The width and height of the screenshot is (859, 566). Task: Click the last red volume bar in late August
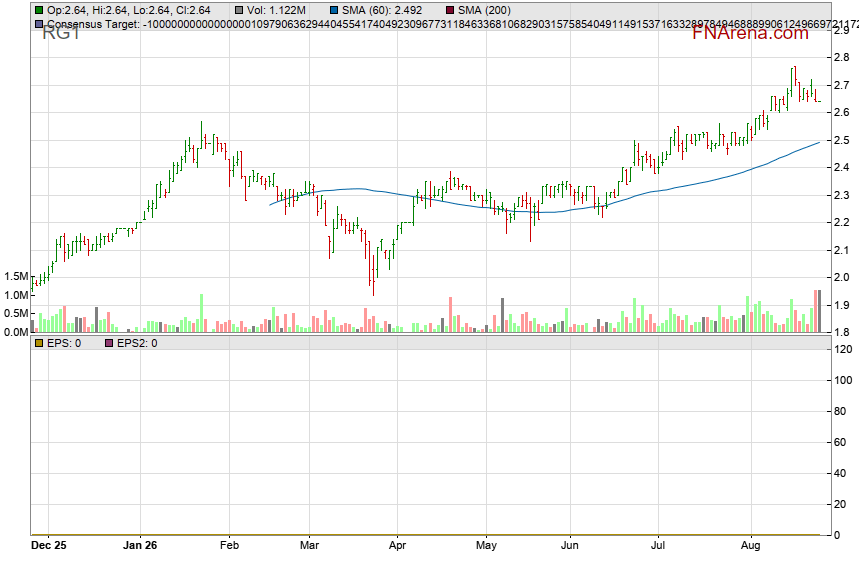pyautogui.click(x=815, y=311)
